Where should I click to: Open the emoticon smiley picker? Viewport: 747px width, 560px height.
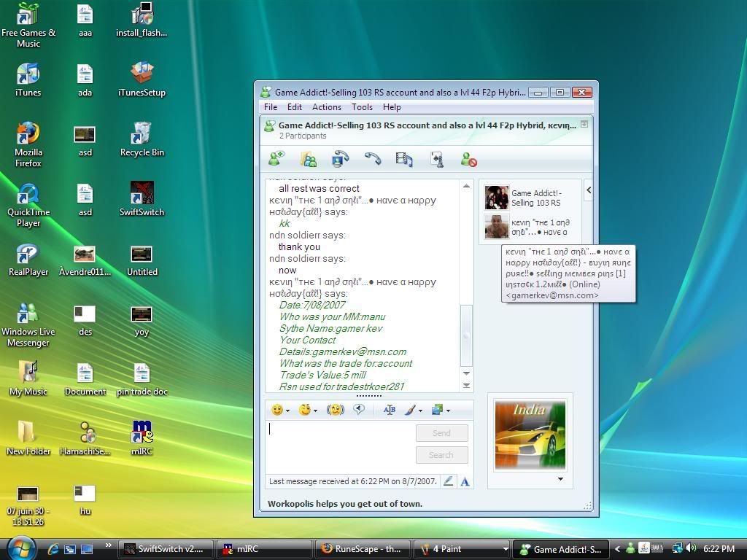[x=276, y=410]
